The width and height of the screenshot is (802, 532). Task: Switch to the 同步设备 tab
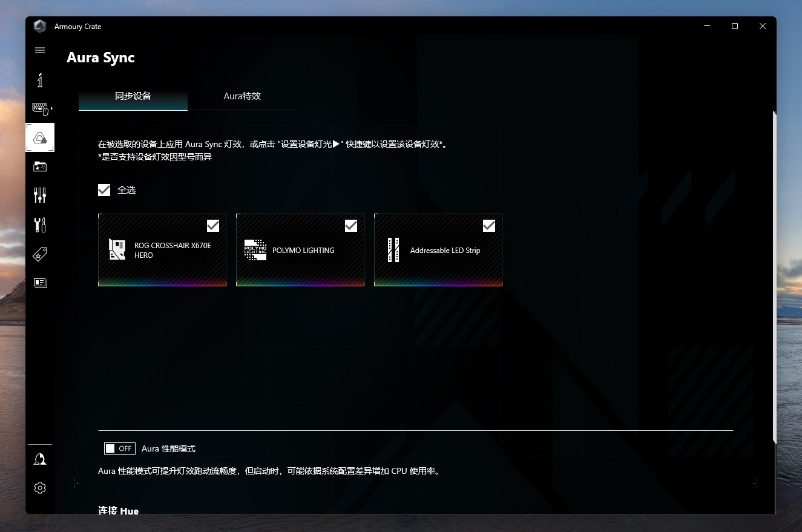pyautogui.click(x=133, y=96)
